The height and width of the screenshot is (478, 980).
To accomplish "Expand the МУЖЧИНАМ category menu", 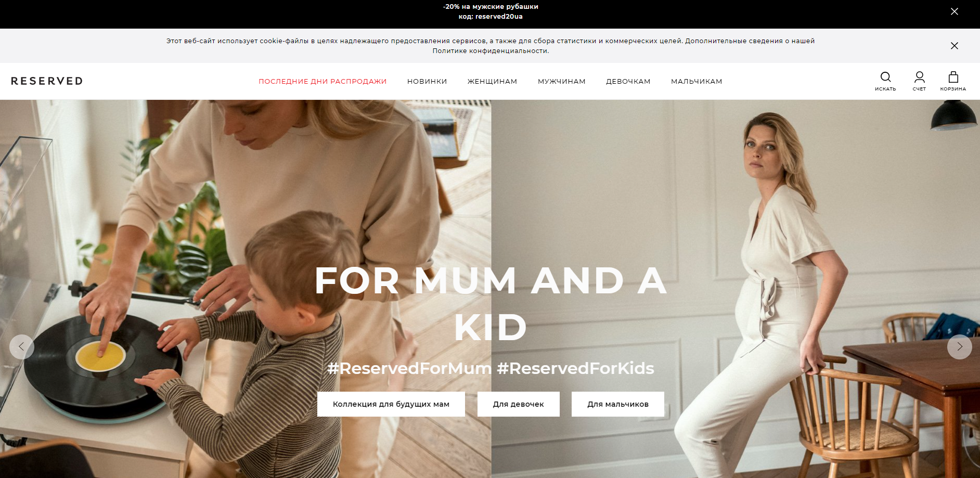I will pyautogui.click(x=561, y=81).
